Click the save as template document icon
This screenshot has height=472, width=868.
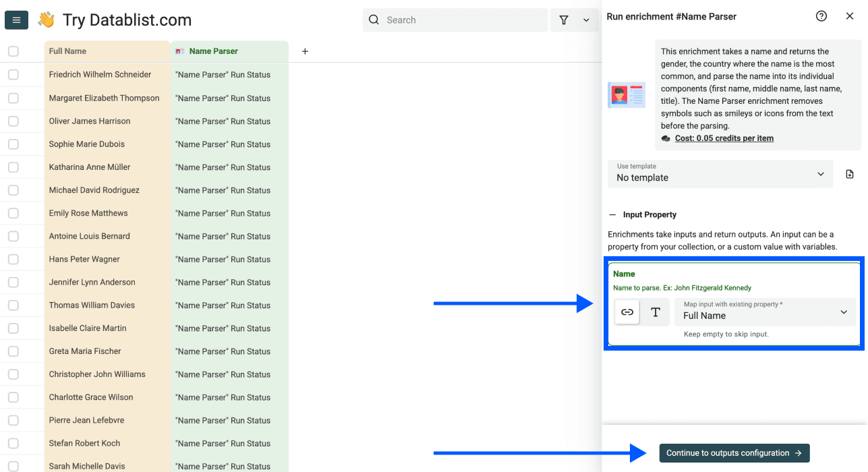tap(849, 173)
